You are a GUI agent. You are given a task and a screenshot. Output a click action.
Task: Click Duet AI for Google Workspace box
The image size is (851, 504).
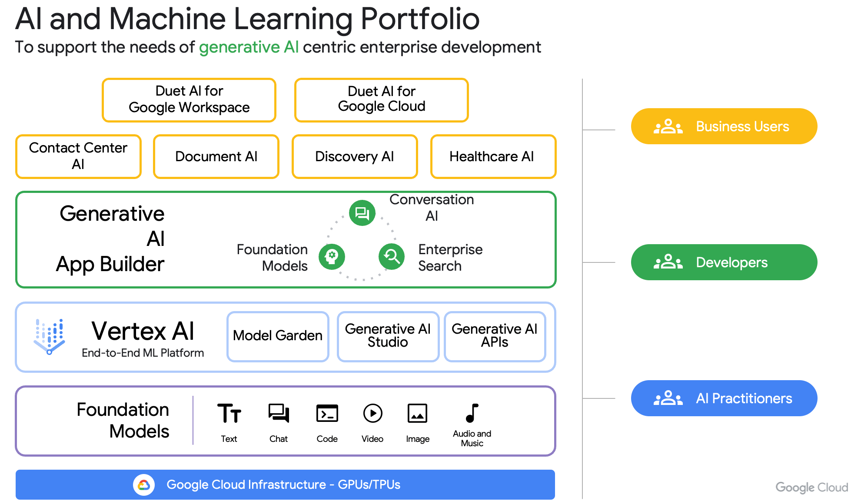pos(189,99)
